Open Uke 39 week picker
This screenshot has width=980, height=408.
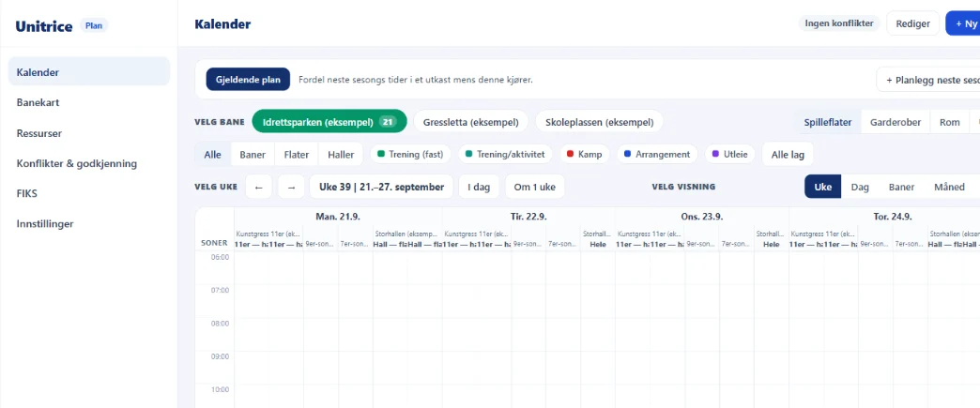381,187
